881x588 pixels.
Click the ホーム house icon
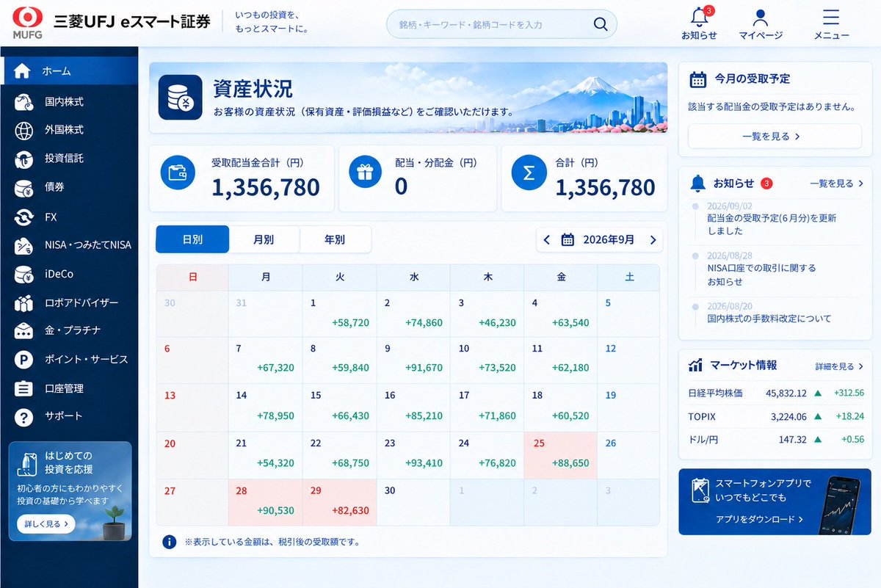point(23,71)
